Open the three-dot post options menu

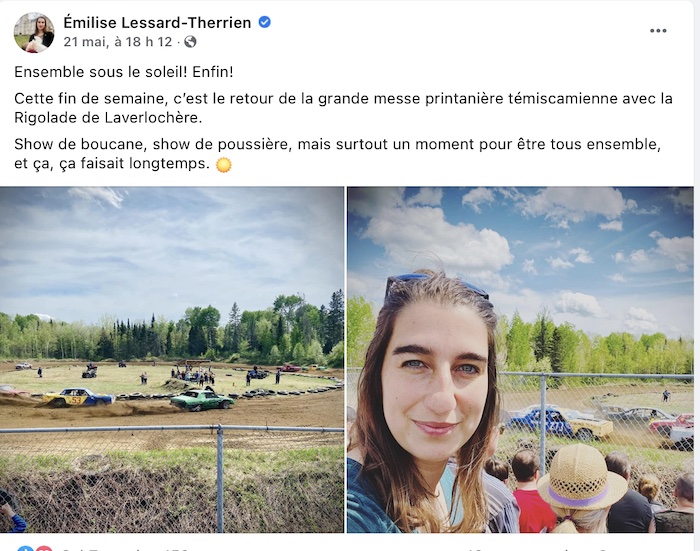pyautogui.click(x=658, y=30)
